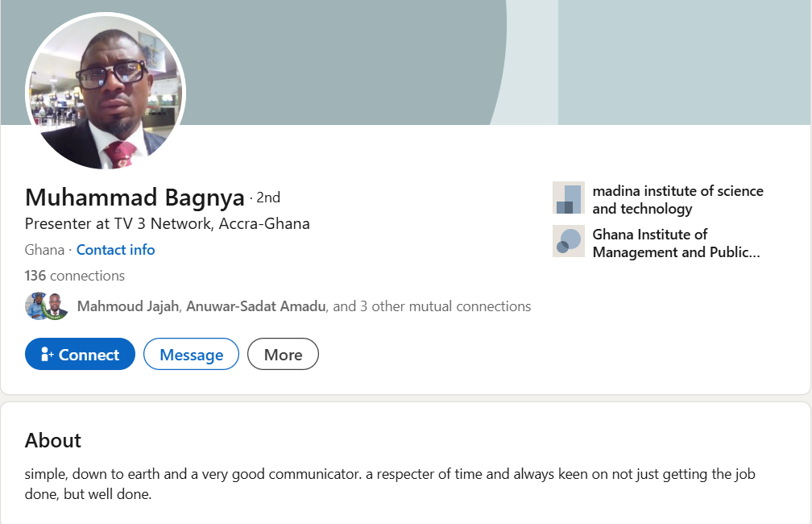Click the Ghana Institute logo icon

(x=569, y=241)
